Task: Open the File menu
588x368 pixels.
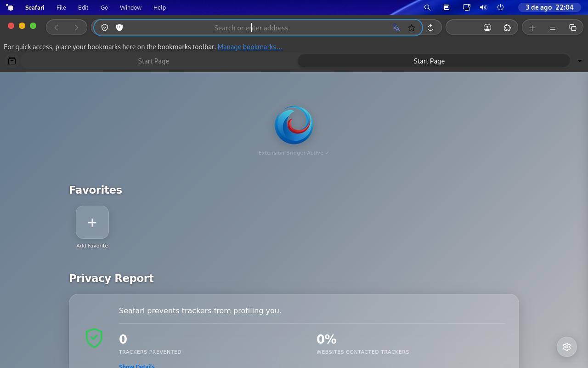Action: (x=61, y=7)
